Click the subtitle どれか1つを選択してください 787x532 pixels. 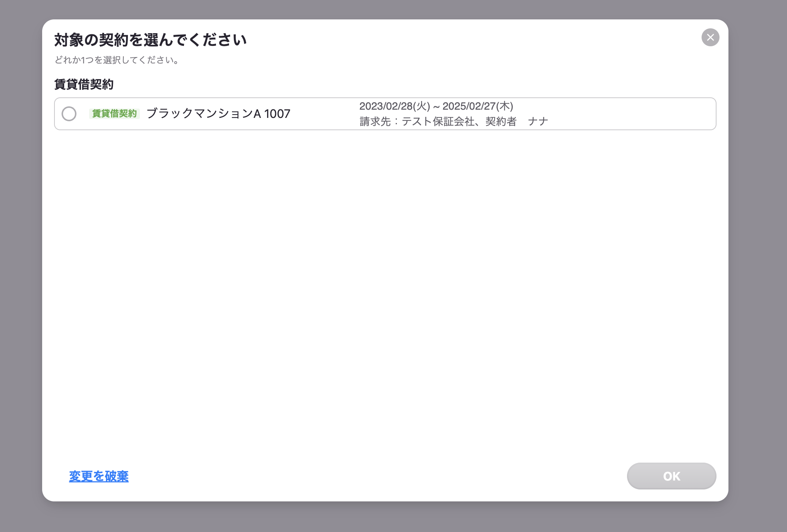click(117, 60)
